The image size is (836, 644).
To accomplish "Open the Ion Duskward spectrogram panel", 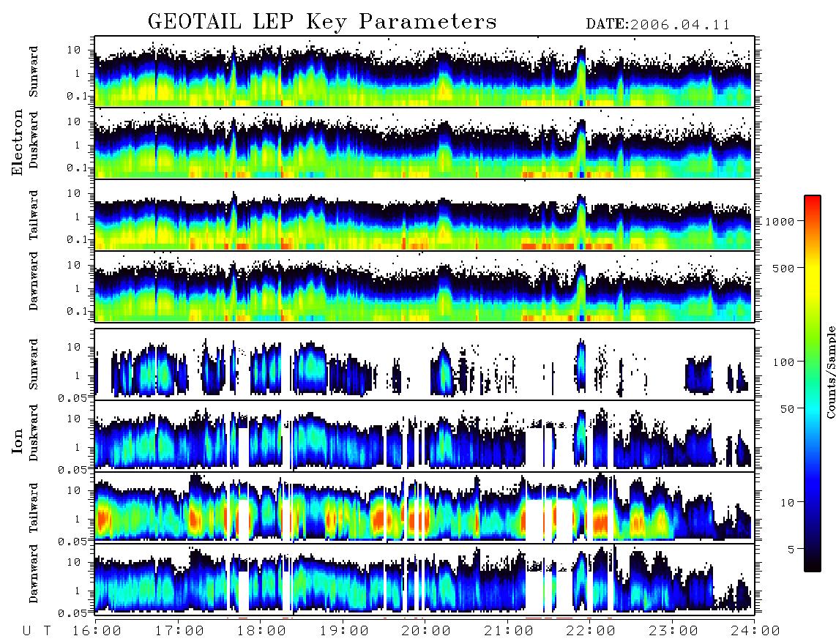I will tap(425, 435).
